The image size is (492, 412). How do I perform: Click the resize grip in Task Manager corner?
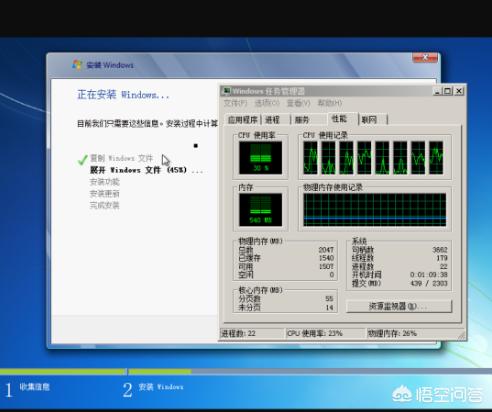[462, 336]
